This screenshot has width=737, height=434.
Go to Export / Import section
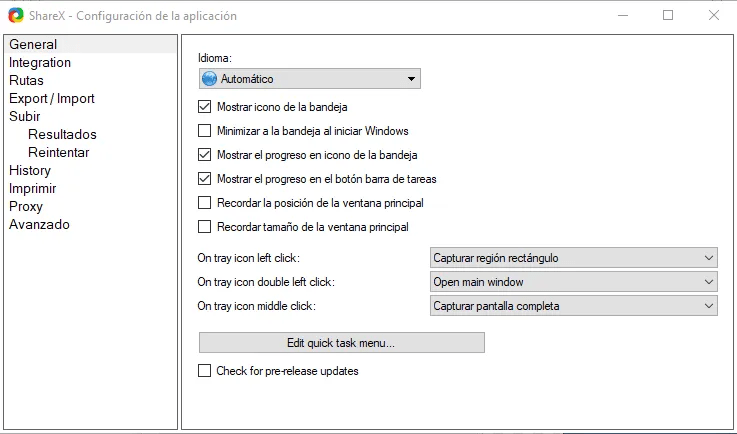pyautogui.click(x=52, y=99)
